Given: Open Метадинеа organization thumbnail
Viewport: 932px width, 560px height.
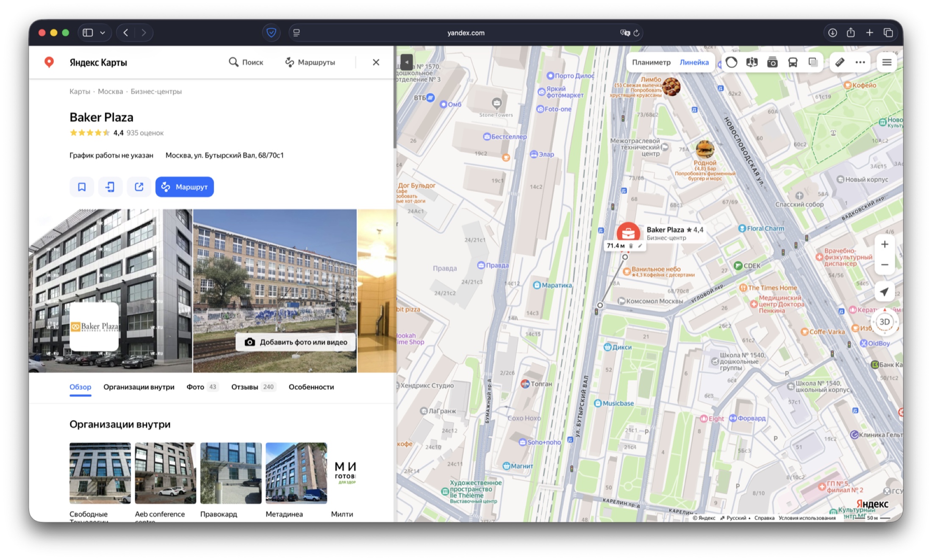Looking at the screenshot, I should (296, 473).
